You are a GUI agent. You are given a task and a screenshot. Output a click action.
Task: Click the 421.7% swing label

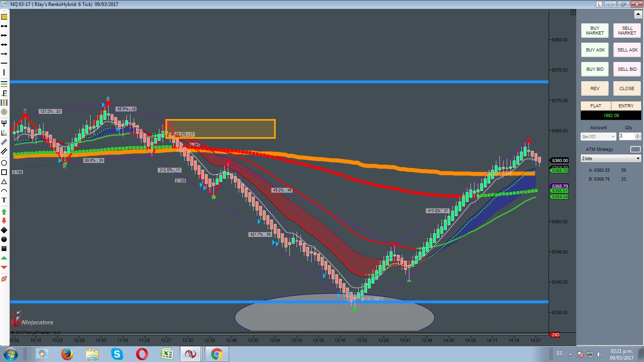260,234
